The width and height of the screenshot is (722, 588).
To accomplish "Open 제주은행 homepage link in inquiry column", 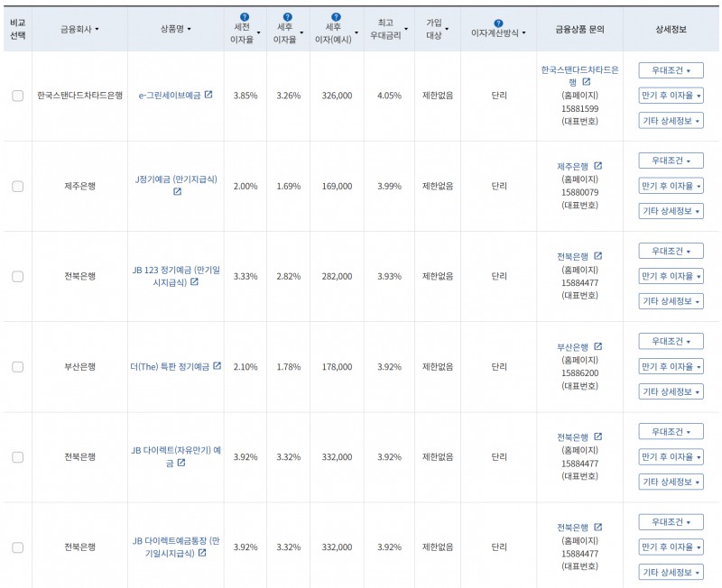I will [573, 167].
